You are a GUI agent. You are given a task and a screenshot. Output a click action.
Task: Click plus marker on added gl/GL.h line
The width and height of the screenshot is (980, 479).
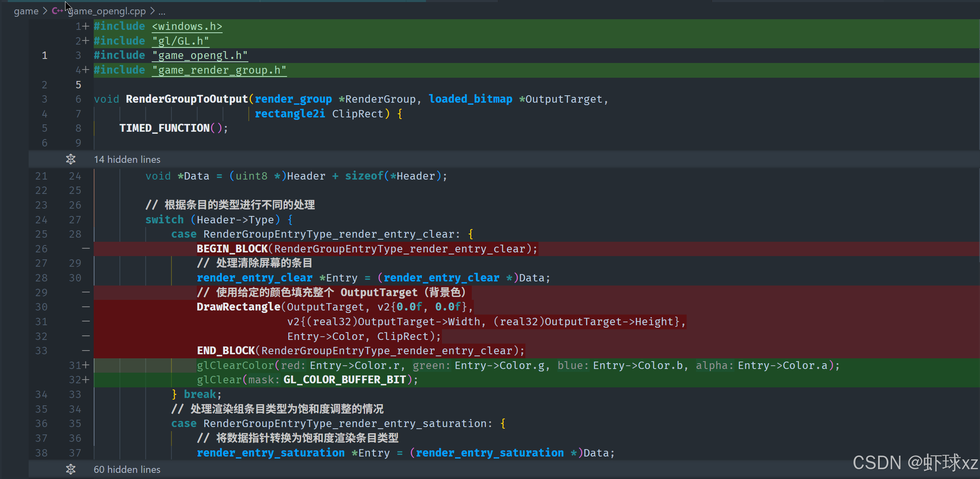pos(86,41)
